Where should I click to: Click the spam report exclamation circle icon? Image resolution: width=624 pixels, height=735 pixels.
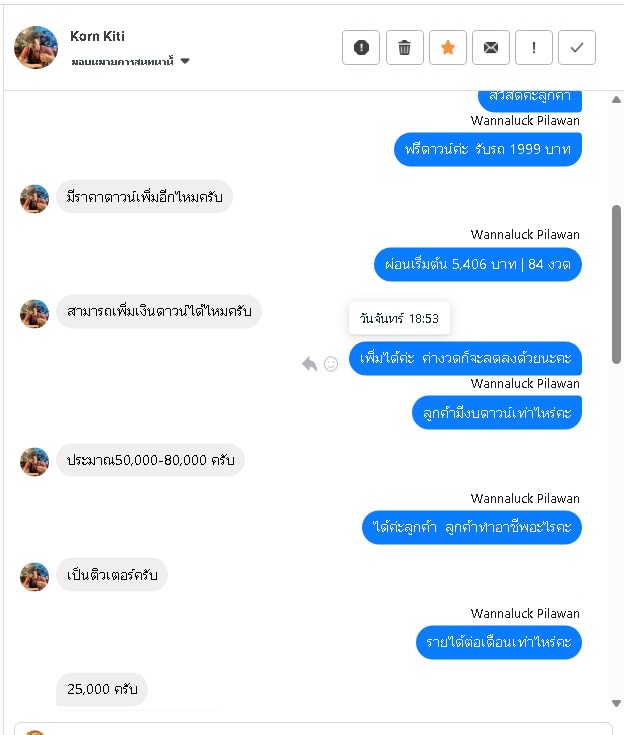361,47
